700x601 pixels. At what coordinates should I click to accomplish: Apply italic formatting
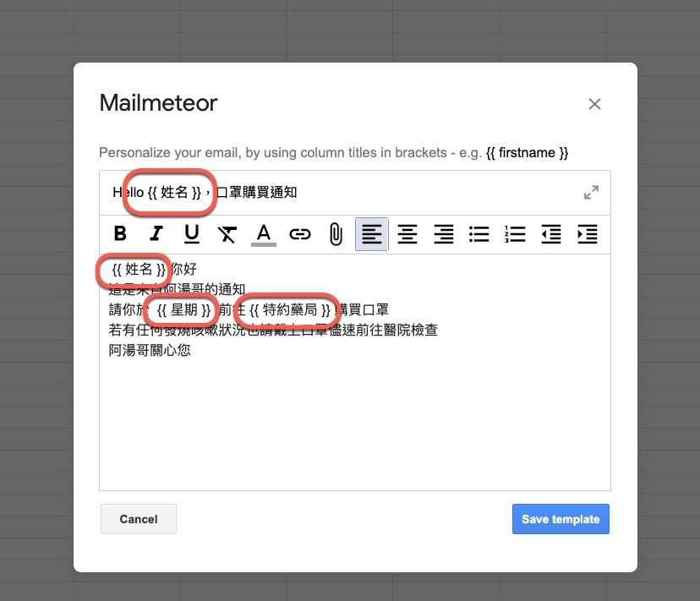156,233
